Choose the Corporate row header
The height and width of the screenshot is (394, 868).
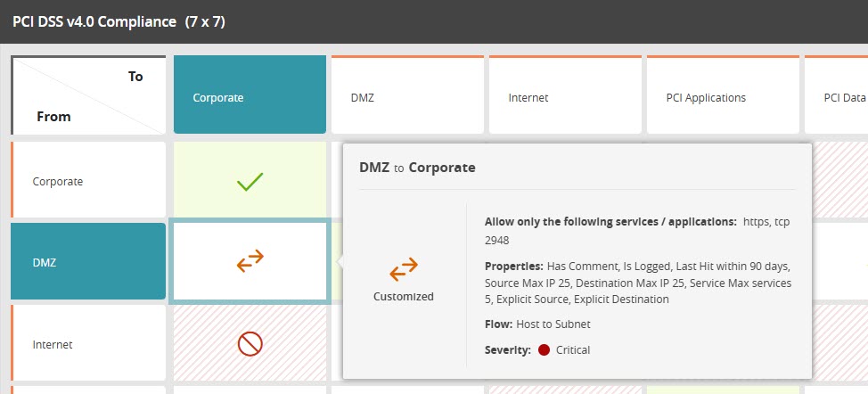point(88,181)
